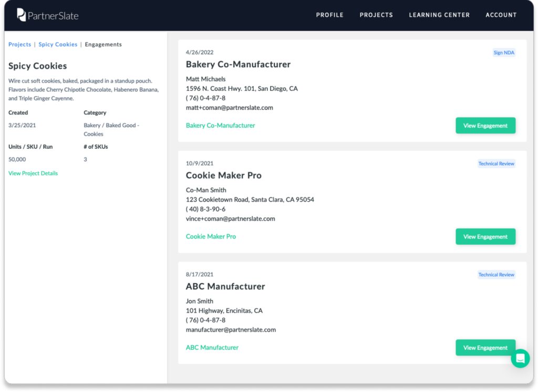View Engagement for Cookie Maker Pro

tap(485, 236)
